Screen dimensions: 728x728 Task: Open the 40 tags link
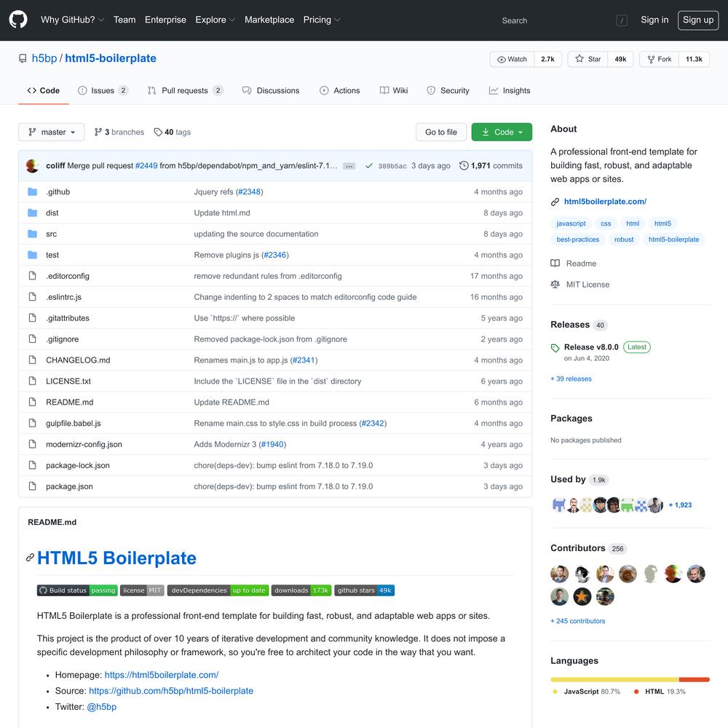click(x=173, y=132)
